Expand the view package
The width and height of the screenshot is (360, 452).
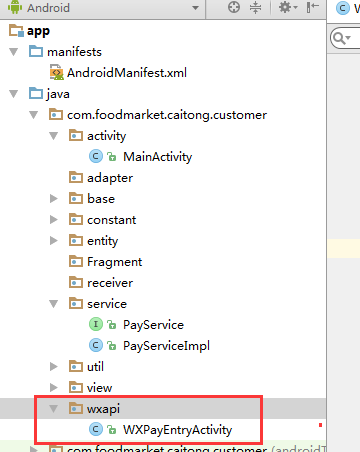click(54, 388)
